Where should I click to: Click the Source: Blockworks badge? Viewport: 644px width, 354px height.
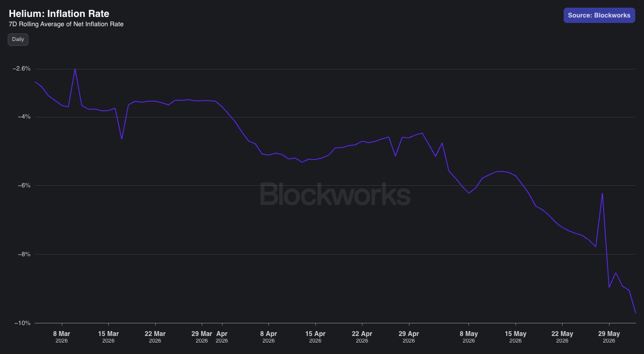click(599, 15)
